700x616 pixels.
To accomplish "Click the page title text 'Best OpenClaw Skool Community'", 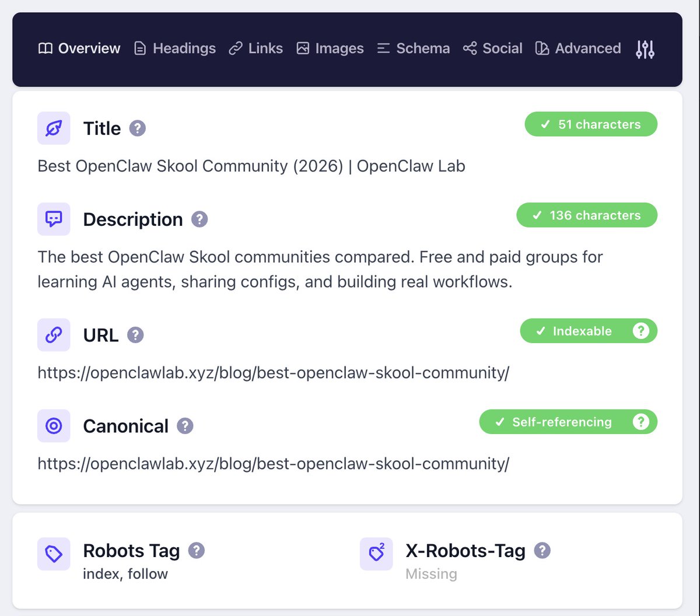I will [251, 166].
